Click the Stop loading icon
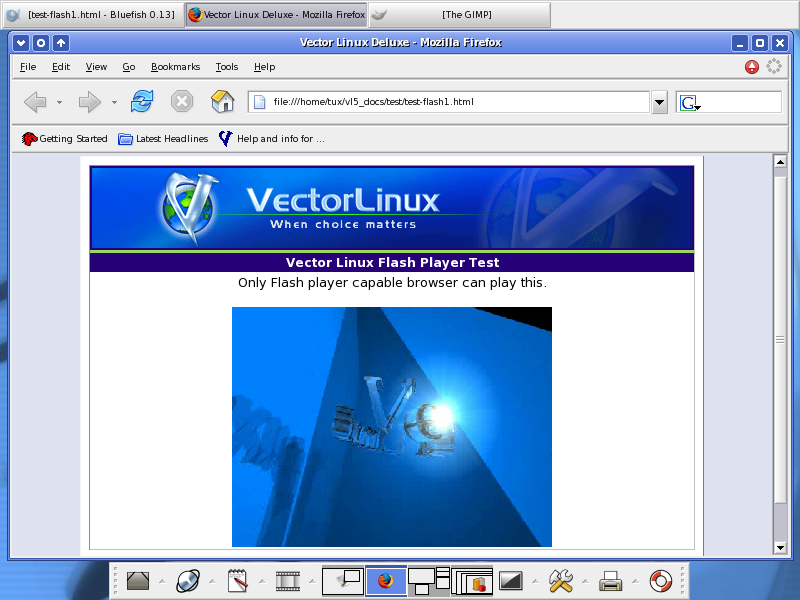 182,101
